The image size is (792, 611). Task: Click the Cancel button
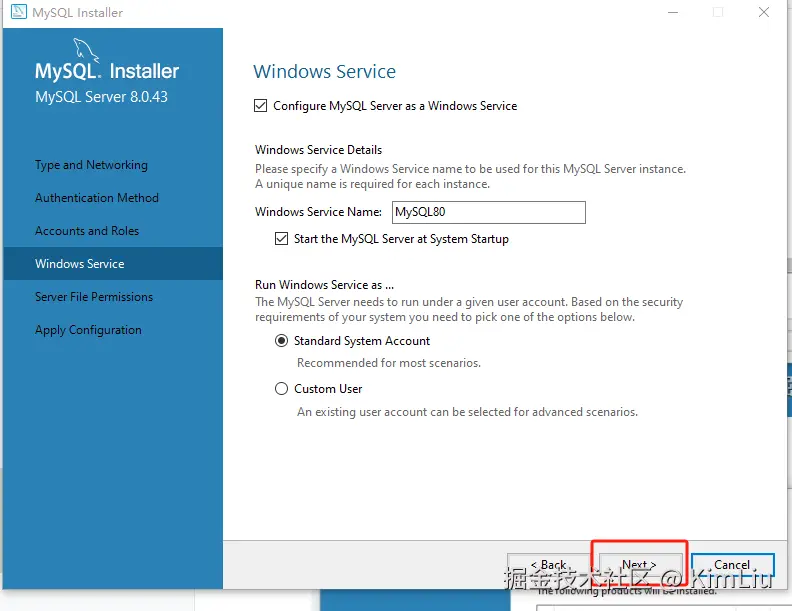point(732,565)
